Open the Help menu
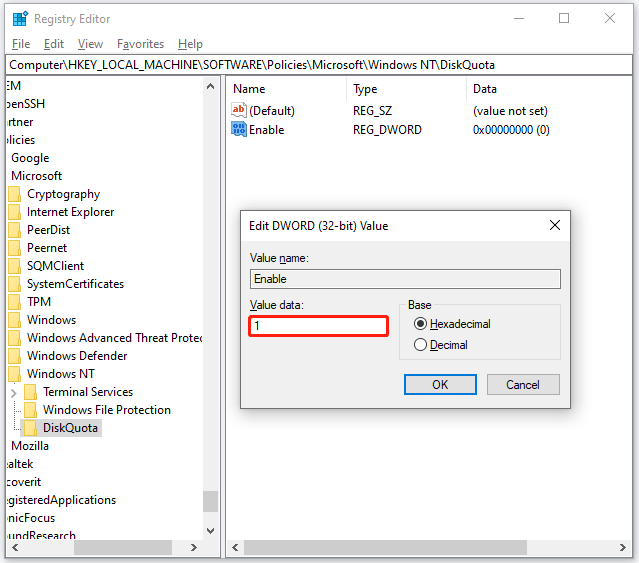Screen dimensions: 639x563 point(190,44)
